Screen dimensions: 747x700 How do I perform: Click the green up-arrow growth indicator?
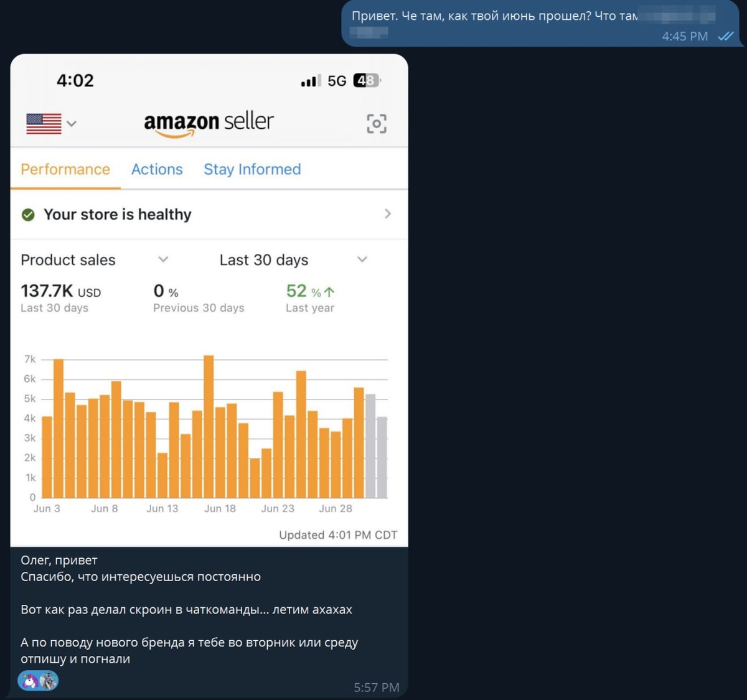pyautogui.click(x=329, y=292)
